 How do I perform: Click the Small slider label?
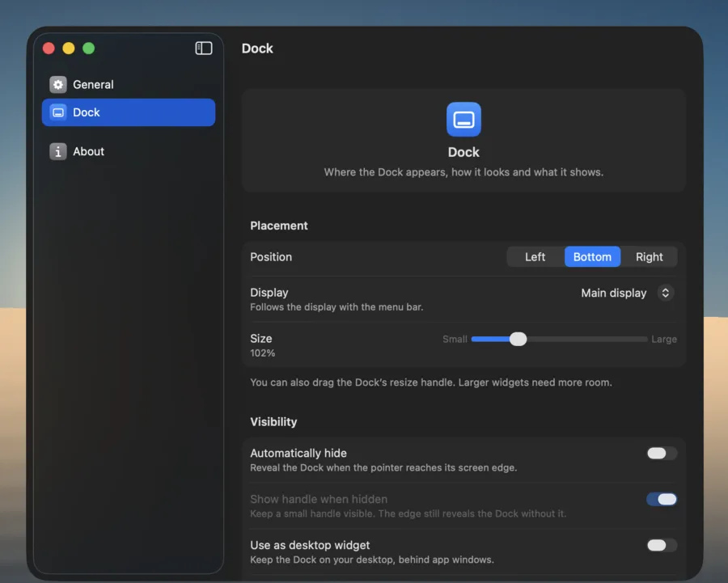[455, 340]
